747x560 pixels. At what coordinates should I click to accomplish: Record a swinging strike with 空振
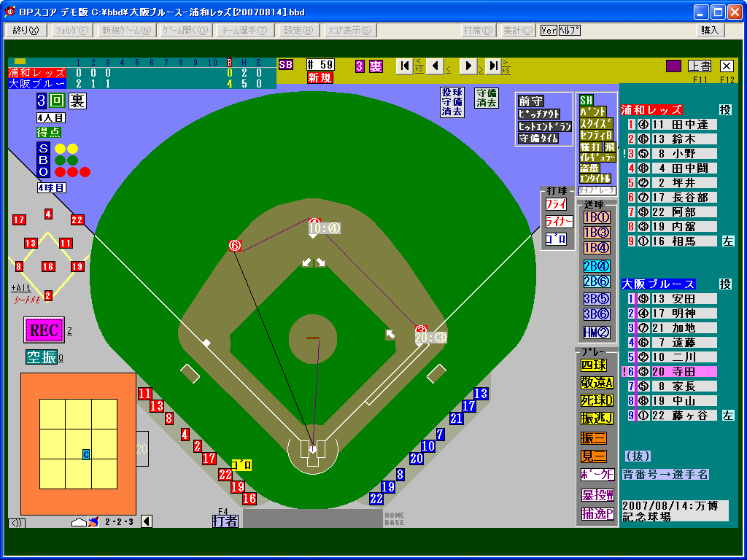coord(42,357)
